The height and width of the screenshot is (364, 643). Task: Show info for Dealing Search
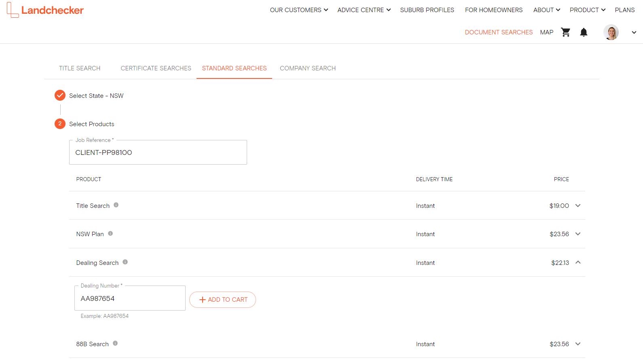[125, 262]
